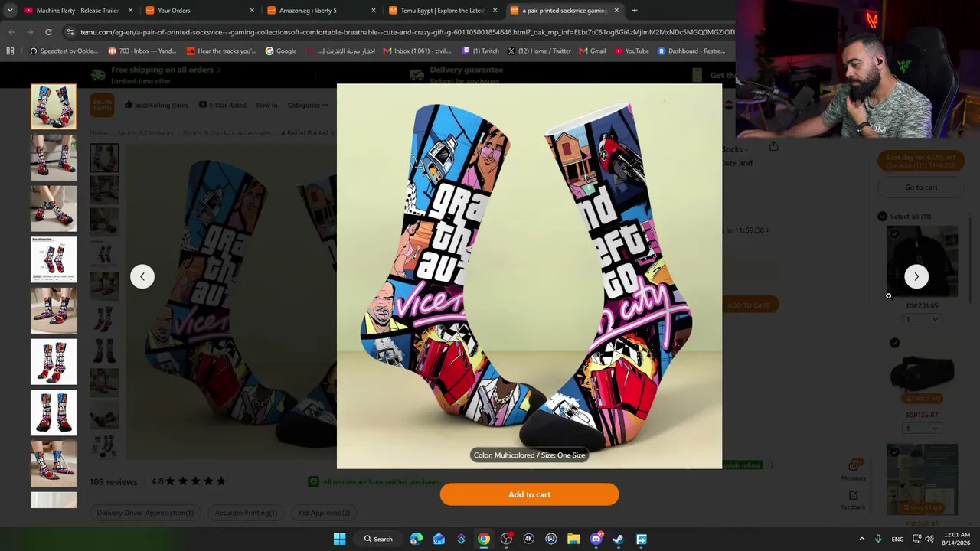The height and width of the screenshot is (551, 980).
Task: Show the next product image in lightbox
Action: (x=916, y=276)
